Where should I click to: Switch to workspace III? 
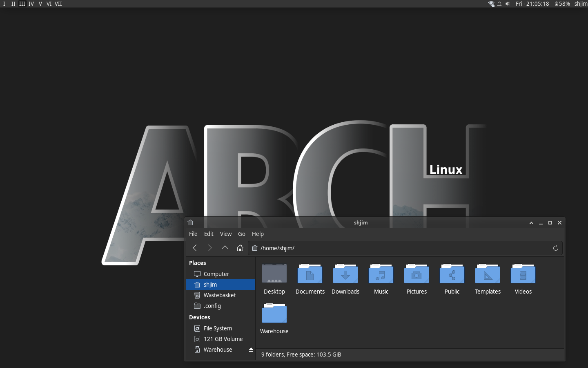(22, 4)
